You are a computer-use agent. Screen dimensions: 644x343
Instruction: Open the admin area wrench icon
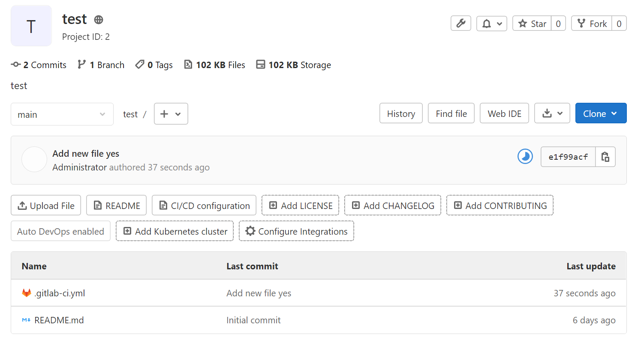[460, 24]
